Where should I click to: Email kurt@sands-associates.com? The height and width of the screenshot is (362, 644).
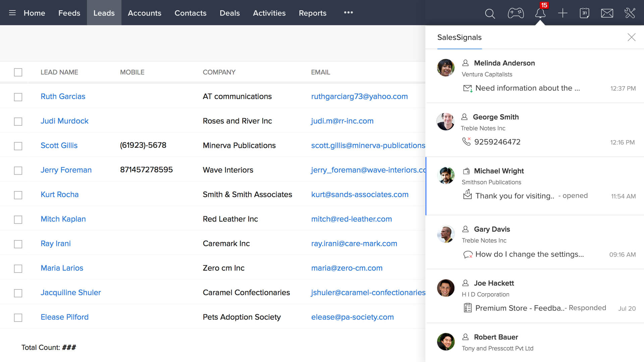click(x=360, y=194)
